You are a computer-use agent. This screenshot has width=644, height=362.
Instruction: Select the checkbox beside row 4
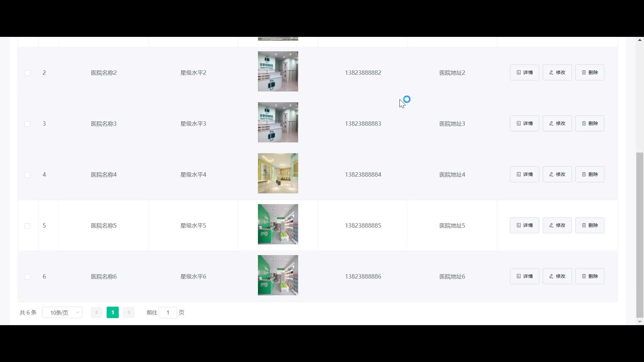(28, 175)
